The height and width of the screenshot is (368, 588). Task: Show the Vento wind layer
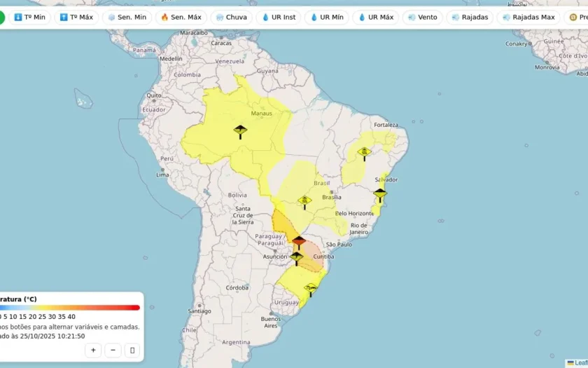[x=423, y=18]
